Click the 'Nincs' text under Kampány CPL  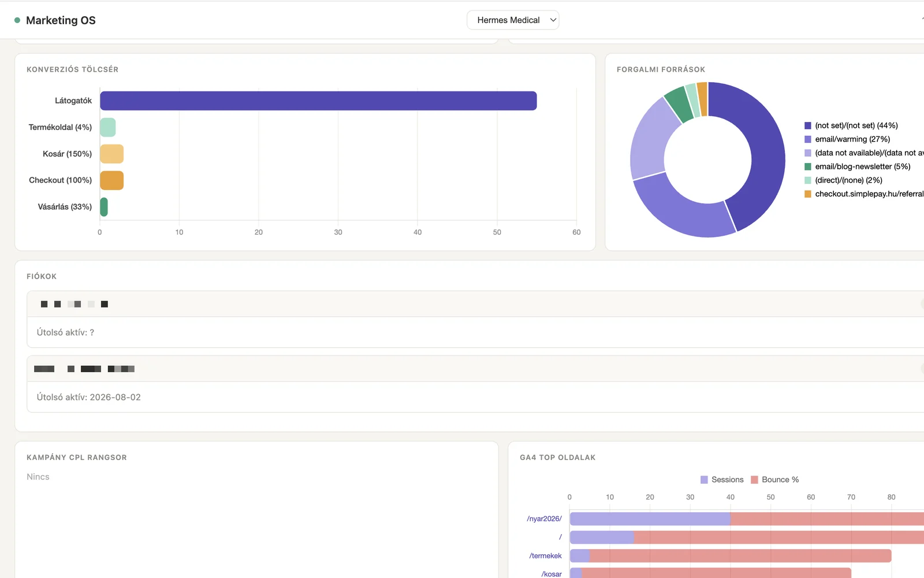point(38,477)
